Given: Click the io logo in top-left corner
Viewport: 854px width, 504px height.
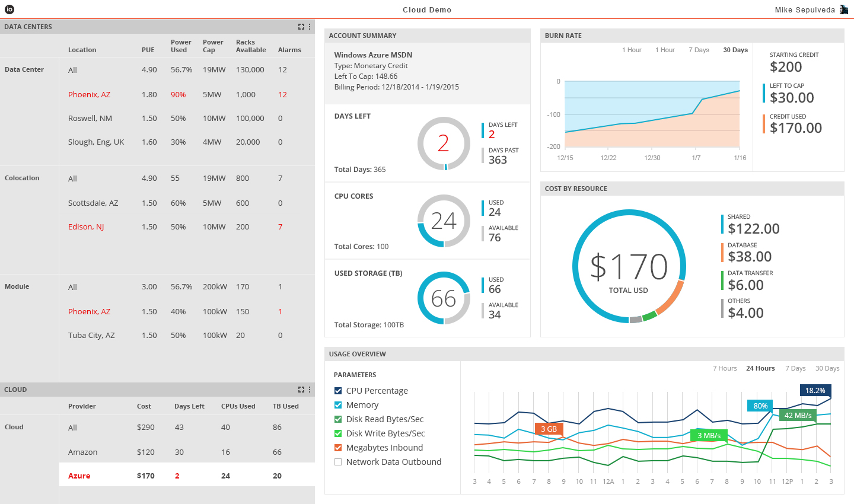Looking at the screenshot, I should [x=9, y=9].
